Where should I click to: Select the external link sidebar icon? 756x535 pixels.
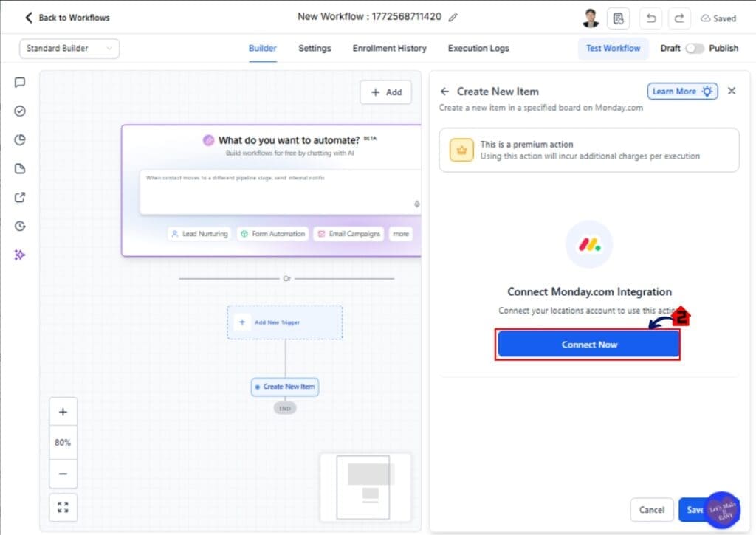click(x=19, y=197)
